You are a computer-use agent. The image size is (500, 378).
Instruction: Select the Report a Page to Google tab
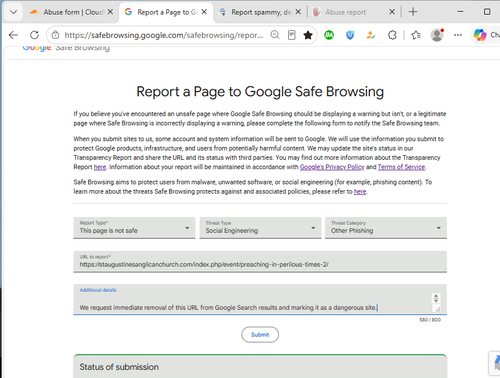click(166, 12)
